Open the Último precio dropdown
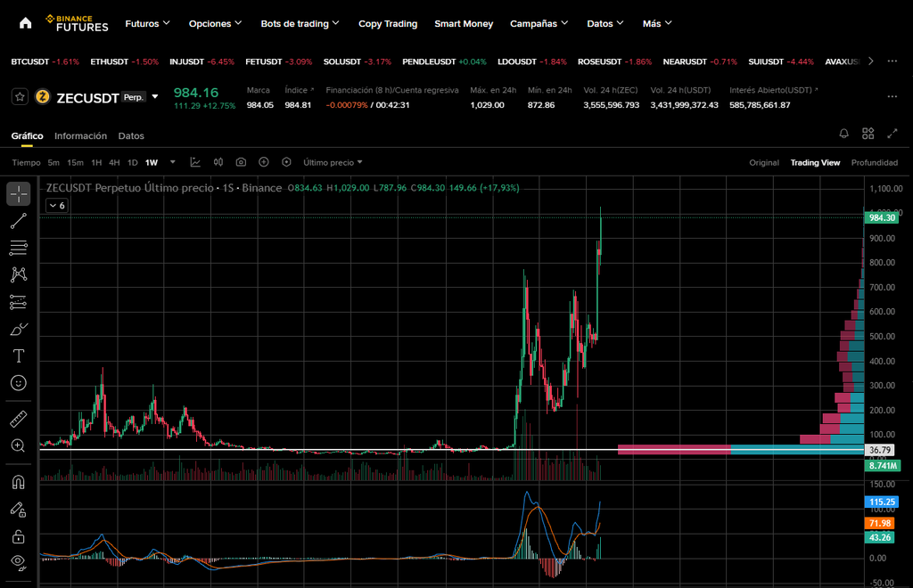 [x=333, y=162]
